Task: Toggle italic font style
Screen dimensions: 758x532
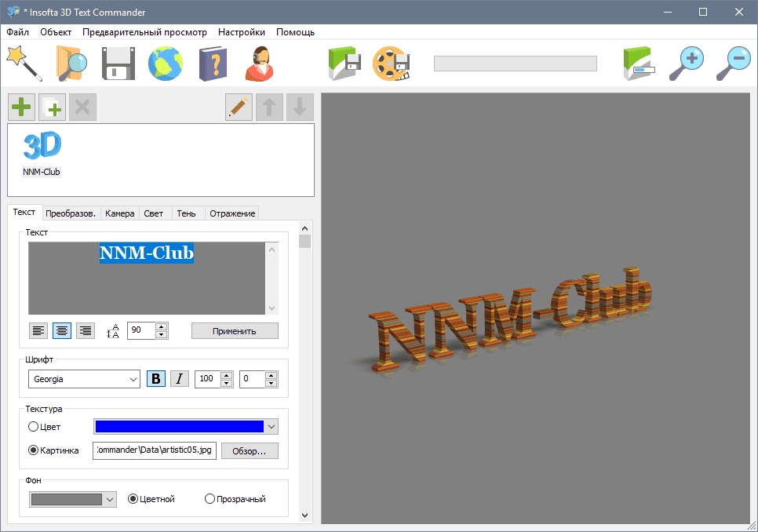Action: (180, 379)
